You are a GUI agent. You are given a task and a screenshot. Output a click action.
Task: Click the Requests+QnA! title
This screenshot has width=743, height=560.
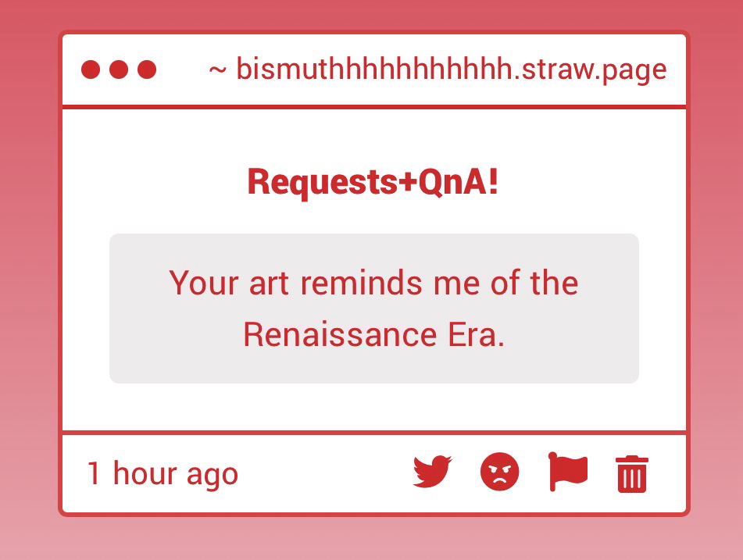[373, 182]
